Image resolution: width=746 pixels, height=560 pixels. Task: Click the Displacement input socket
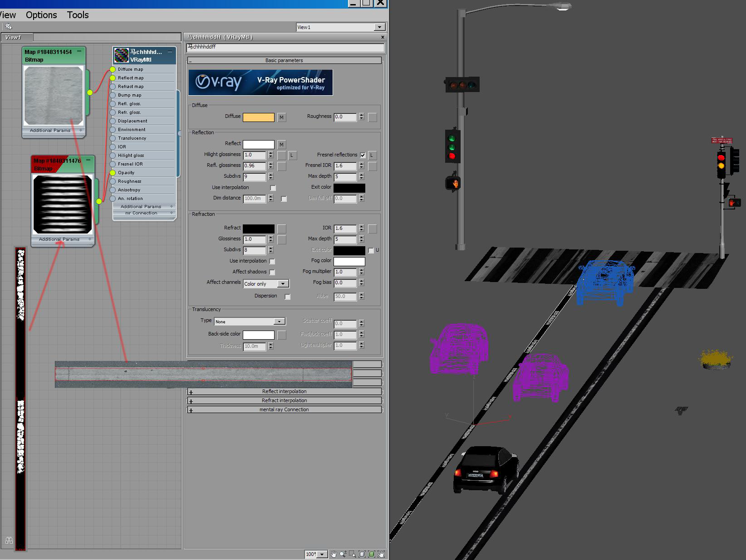click(113, 121)
